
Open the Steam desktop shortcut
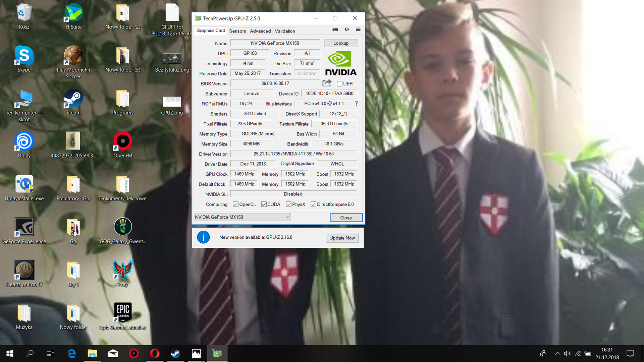[x=73, y=103]
